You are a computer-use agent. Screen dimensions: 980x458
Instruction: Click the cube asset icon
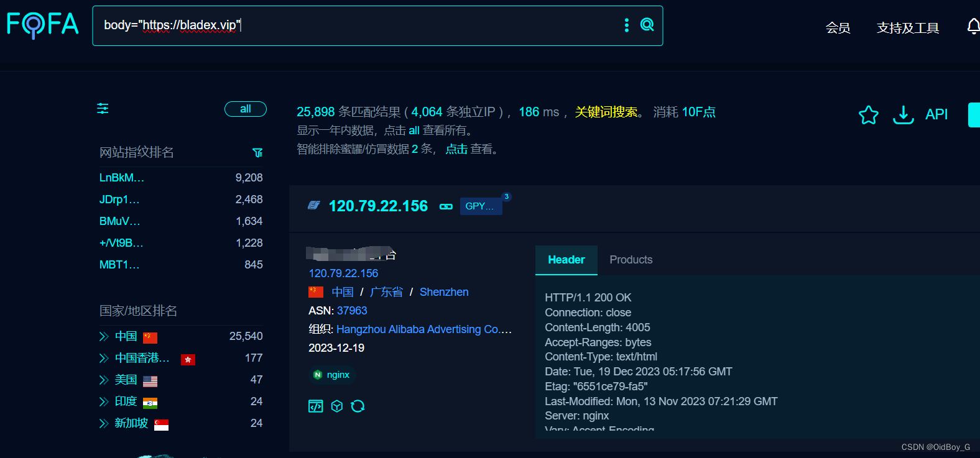tap(337, 406)
